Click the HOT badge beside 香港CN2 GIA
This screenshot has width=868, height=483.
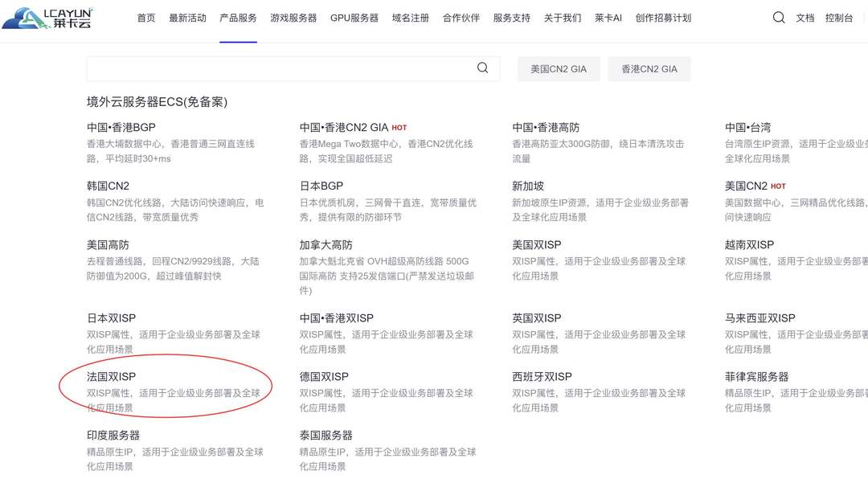[x=399, y=128]
